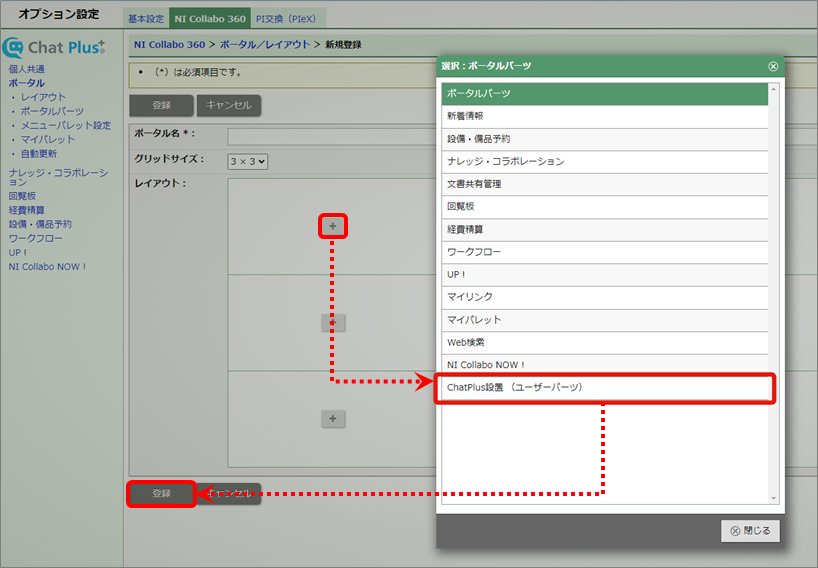818x568 pixels.
Task: Open レイアウト sidebar item
Action: point(43,97)
